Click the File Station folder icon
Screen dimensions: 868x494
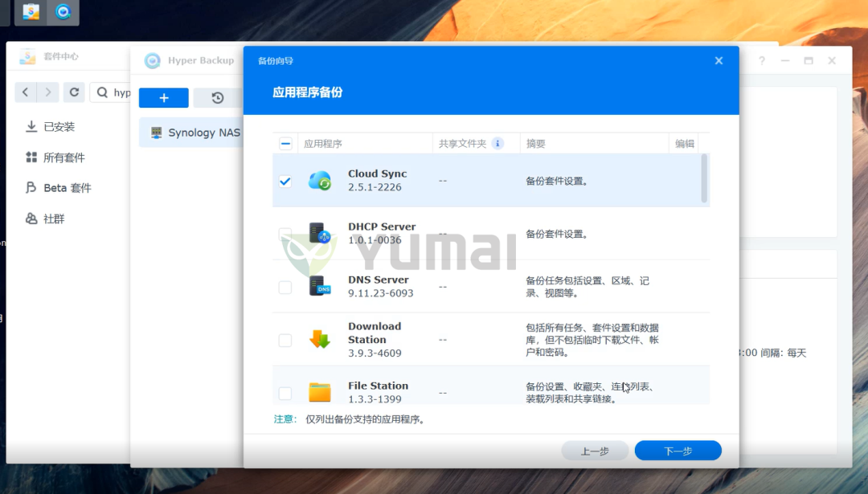(319, 392)
